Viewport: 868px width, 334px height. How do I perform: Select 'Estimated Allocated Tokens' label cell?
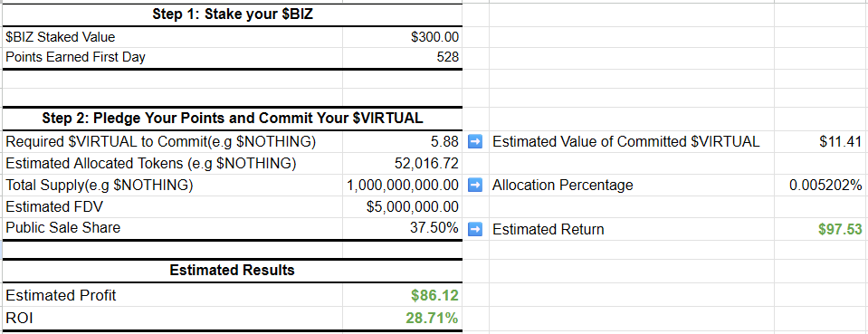tap(172, 164)
